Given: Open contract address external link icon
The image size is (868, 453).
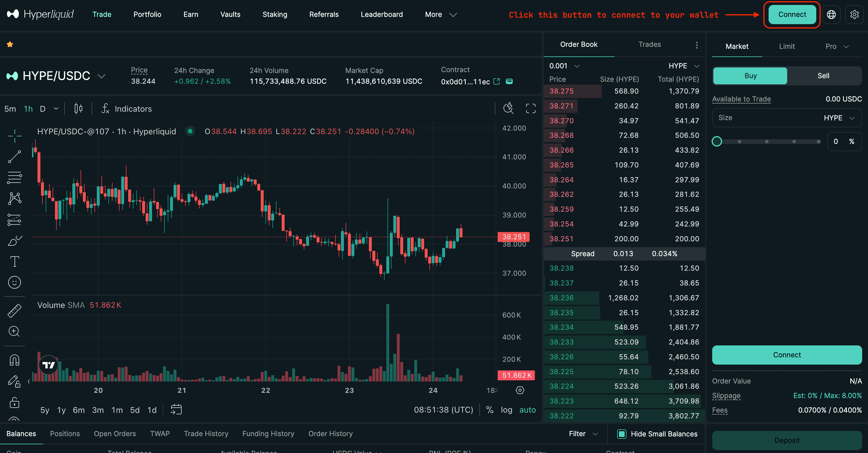Looking at the screenshot, I should tap(496, 82).
